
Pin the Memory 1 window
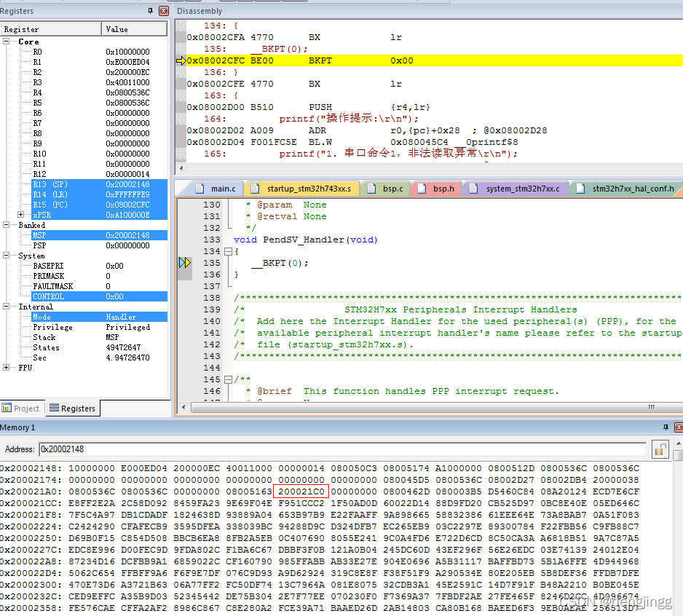666,427
